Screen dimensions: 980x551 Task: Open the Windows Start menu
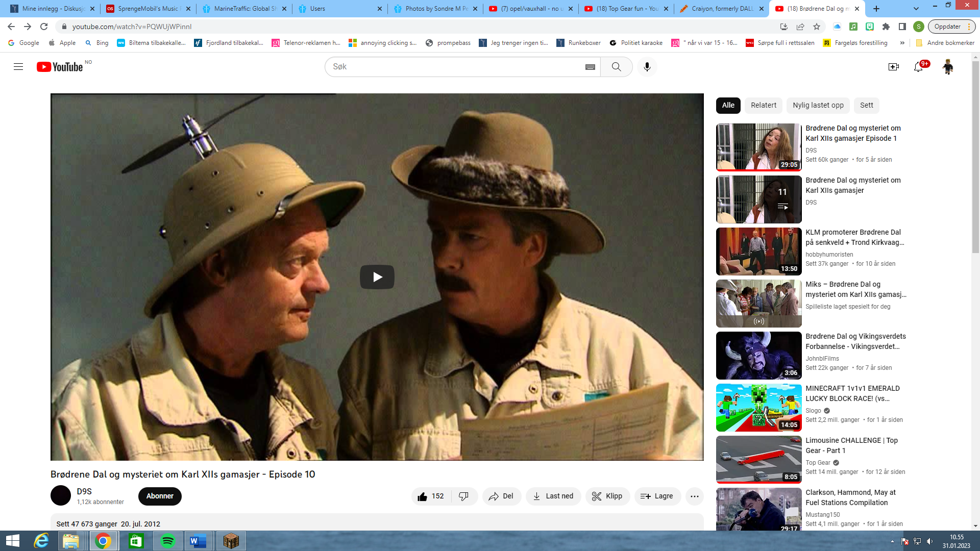click(x=12, y=541)
